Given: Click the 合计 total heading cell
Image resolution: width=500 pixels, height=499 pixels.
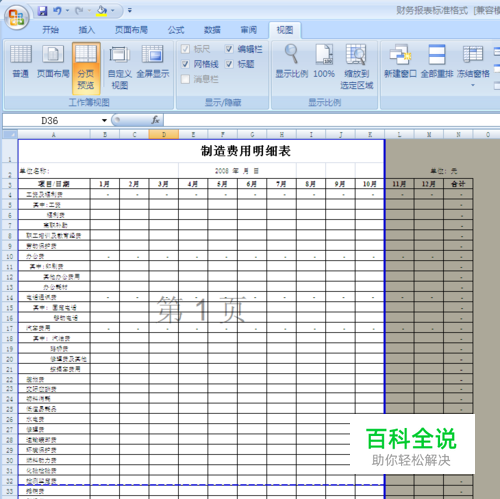Looking at the screenshot, I should click(x=458, y=184).
